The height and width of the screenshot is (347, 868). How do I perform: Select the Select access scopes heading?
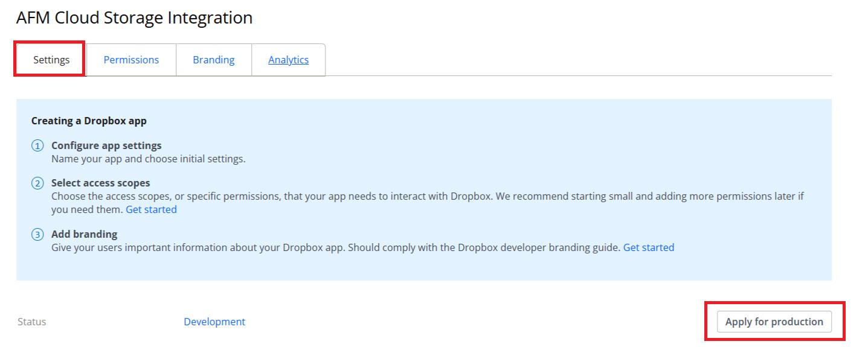pos(100,183)
